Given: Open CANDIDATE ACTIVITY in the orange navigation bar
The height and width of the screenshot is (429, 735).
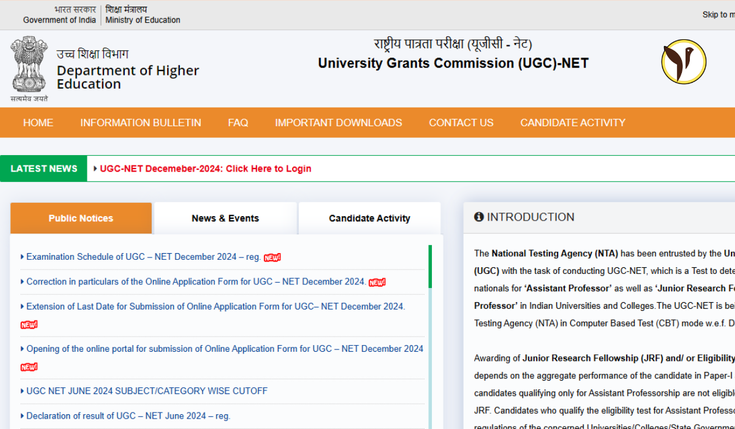Looking at the screenshot, I should click(x=573, y=123).
